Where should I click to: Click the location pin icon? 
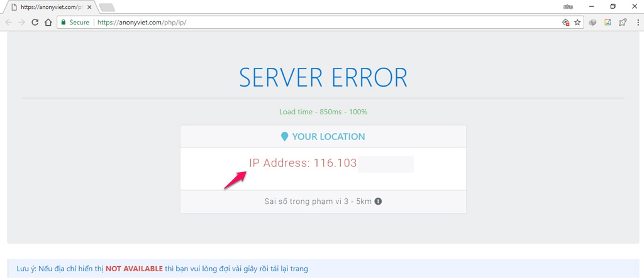284,136
